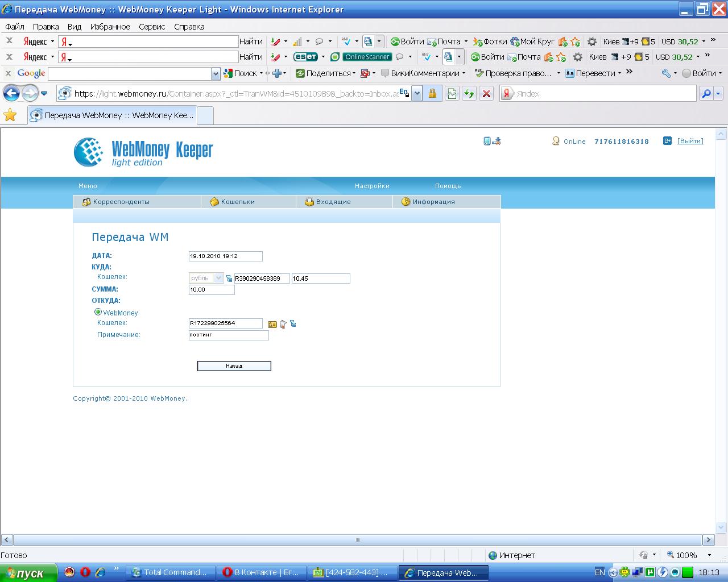Open the Файл menu
The width and height of the screenshot is (728, 582).
(x=15, y=27)
